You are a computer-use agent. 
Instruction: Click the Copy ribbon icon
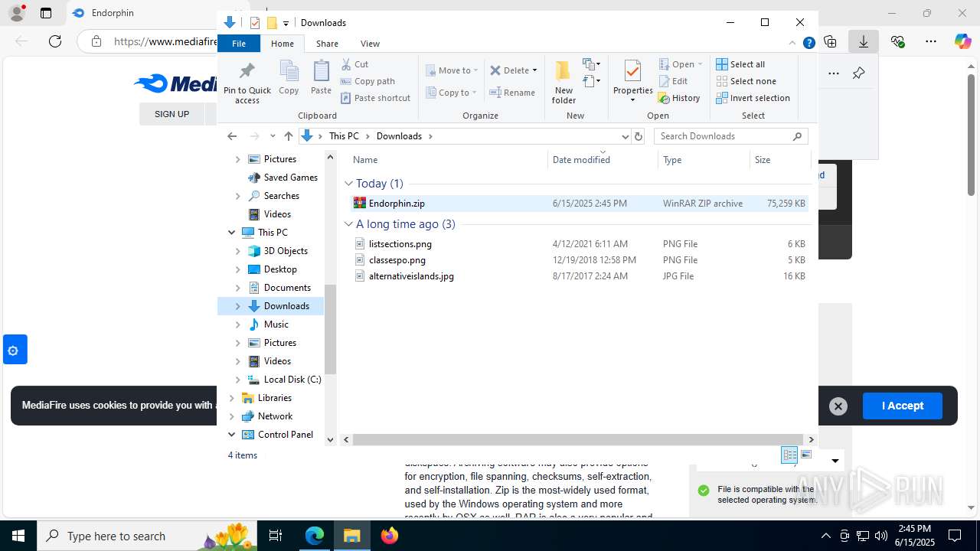(x=289, y=77)
